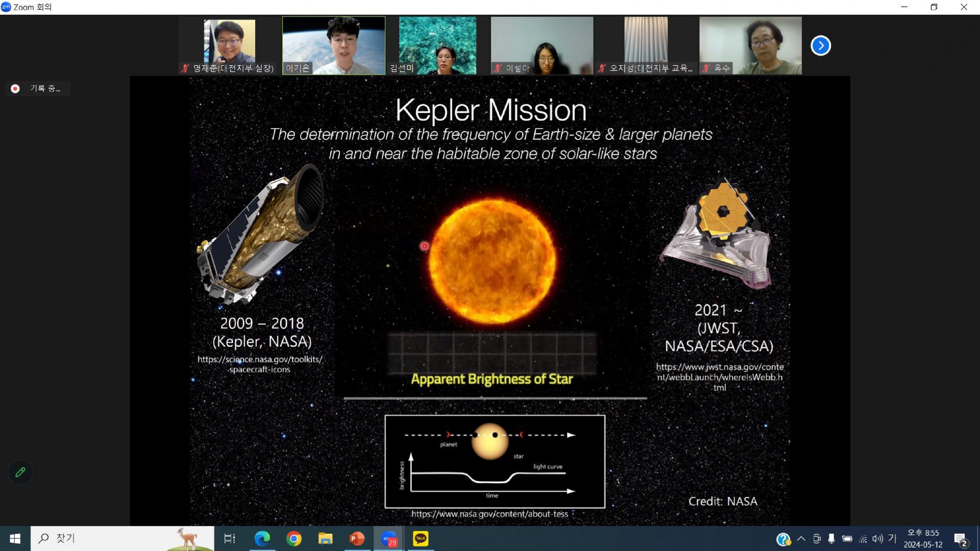This screenshot has width=980, height=551.
Task: Open Microsoft Edge from the taskbar
Action: point(262,538)
